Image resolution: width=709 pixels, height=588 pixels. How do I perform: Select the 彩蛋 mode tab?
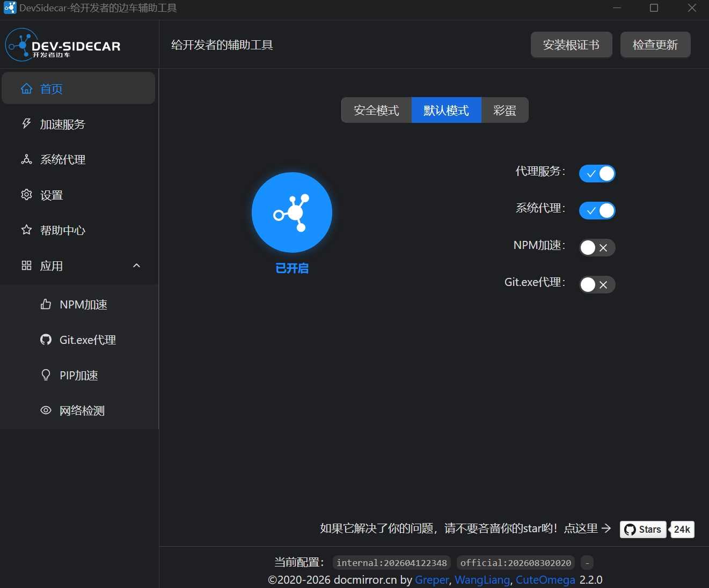click(x=505, y=110)
